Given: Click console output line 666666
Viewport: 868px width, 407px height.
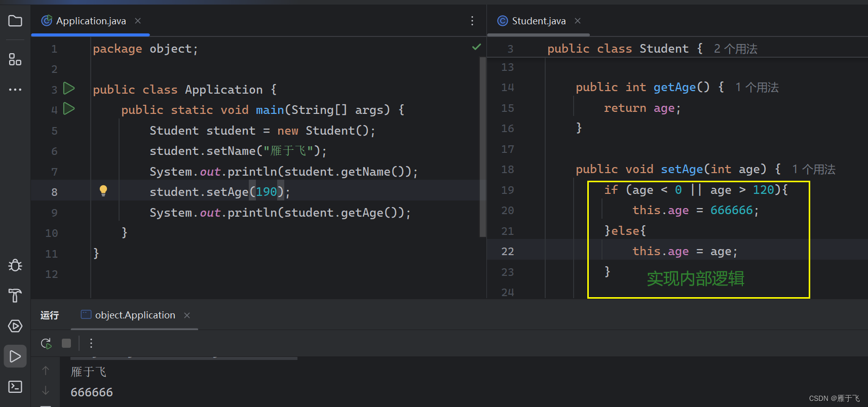Looking at the screenshot, I should 92,392.
